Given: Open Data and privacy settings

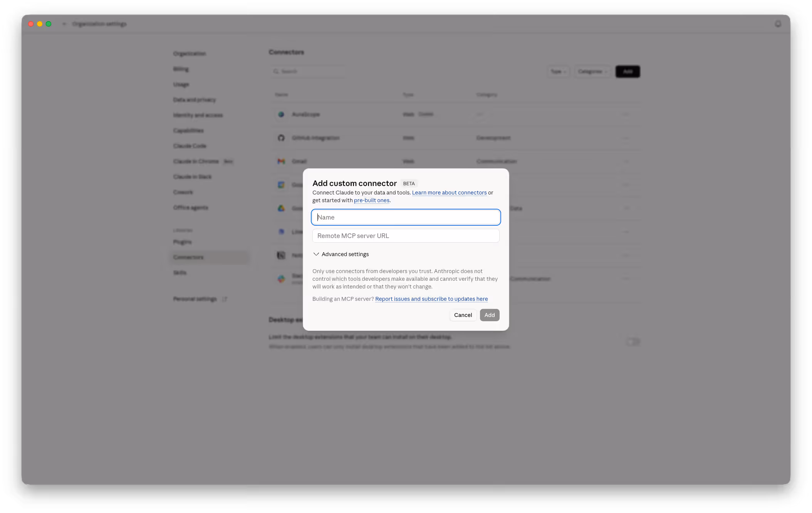Looking at the screenshot, I should (195, 100).
